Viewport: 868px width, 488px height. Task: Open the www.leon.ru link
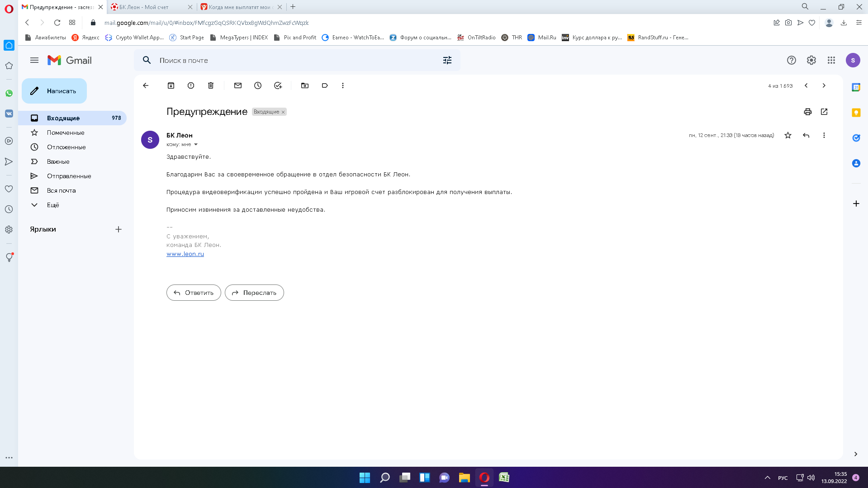tap(185, 254)
